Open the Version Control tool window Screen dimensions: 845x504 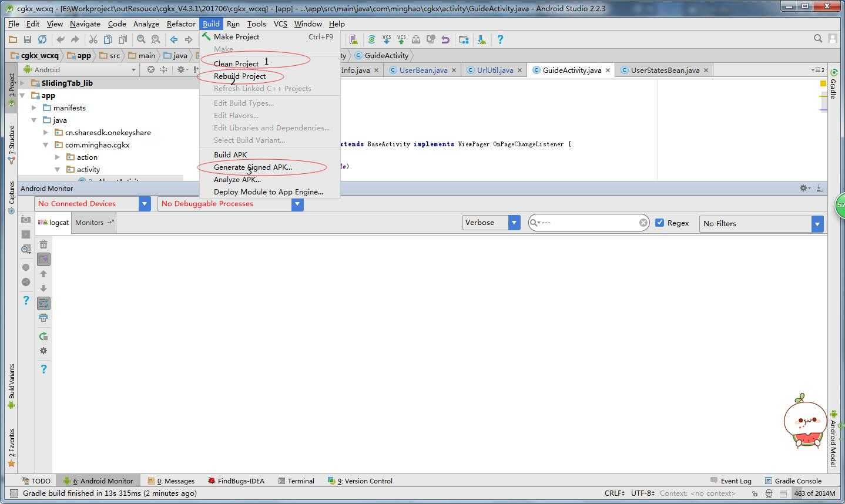pyautogui.click(x=360, y=481)
